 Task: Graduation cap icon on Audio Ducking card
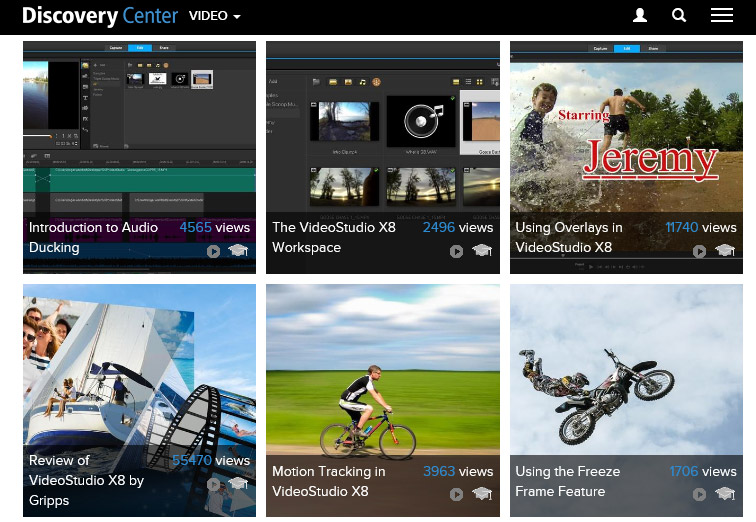238,250
